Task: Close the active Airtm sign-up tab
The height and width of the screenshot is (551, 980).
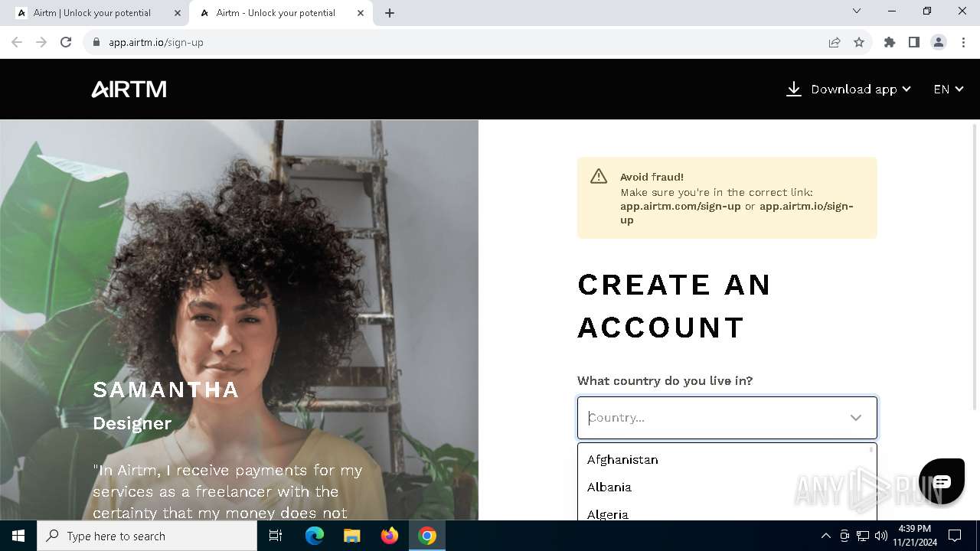Action: click(361, 13)
